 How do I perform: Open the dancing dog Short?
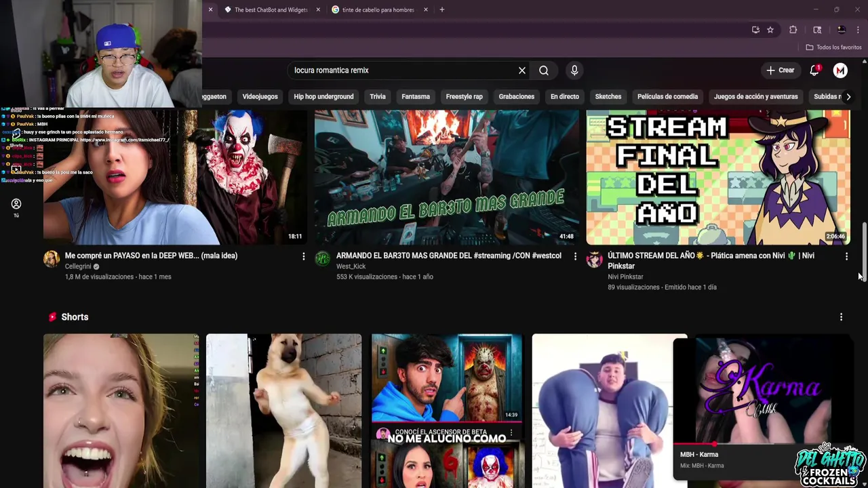(x=283, y=411)
